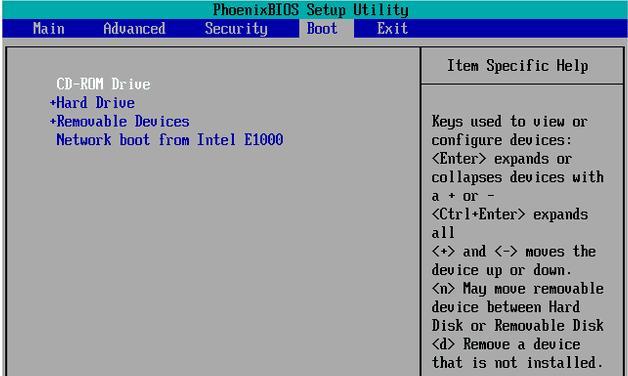This screenshot has height=376, width=628.
Task: Click the '<+> and <-> moves the' help line
Action: point(513,252)
